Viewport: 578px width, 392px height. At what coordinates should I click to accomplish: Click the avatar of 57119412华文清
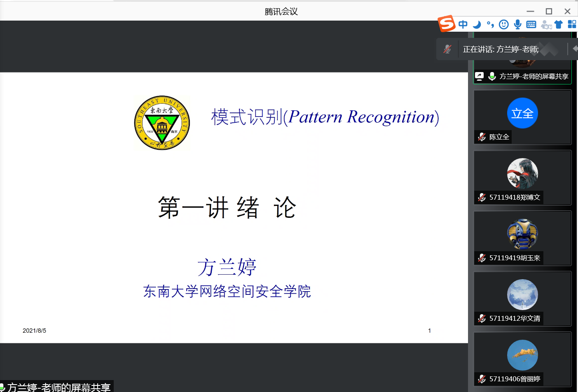[x=522, y=295]
